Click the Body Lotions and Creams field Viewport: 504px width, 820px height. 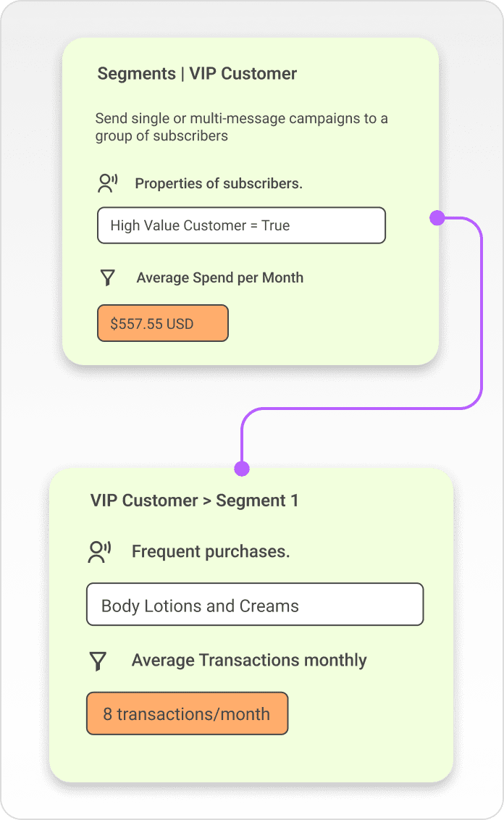coord(254,605)
